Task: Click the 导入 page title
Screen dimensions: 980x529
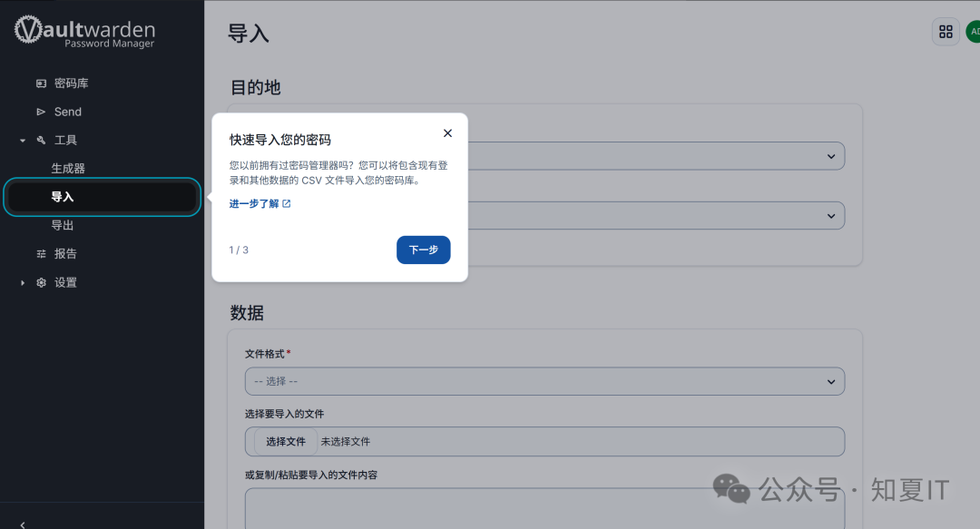Action: click(x=249, y=34)
